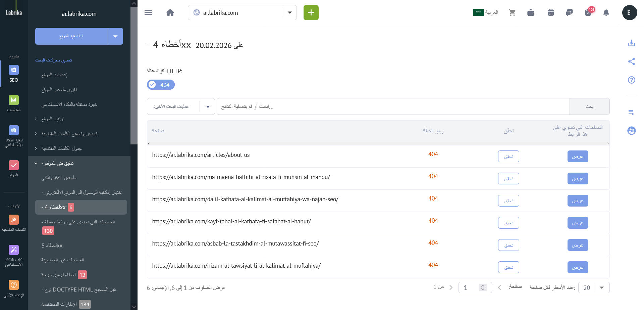Viewport: 644px width, 310px height.
Task: Open the briefcase icon in top bar
Action: click(531, 13)
